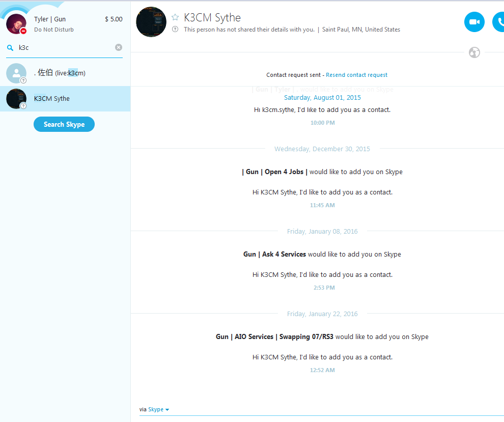This screenshot has height=422, width=504.
Task: Open Tyler | Gun profile avatar
Action: [16, 24]
